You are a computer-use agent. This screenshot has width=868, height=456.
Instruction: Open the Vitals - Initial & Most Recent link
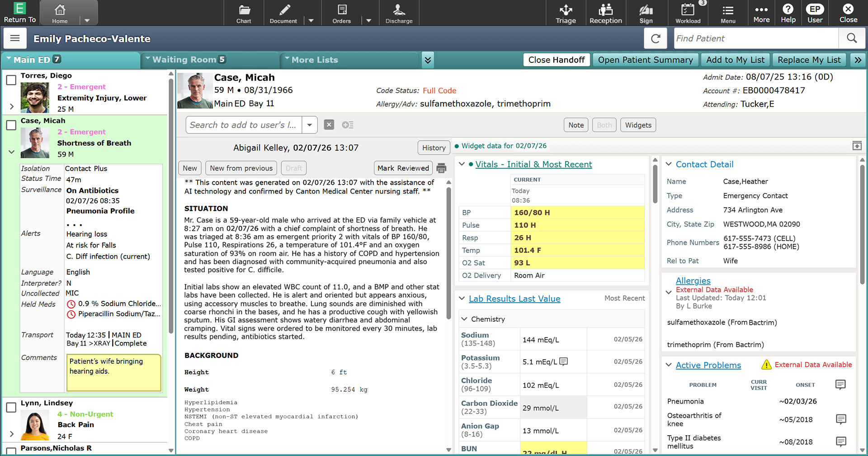(x=533, y=164)
